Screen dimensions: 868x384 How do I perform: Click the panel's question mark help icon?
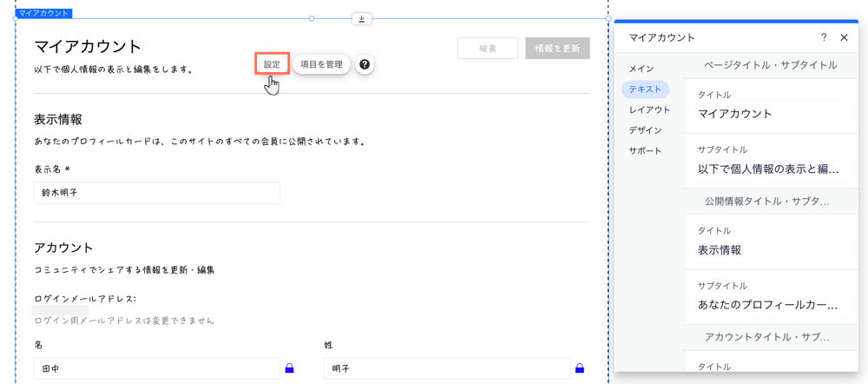(824, 37)
